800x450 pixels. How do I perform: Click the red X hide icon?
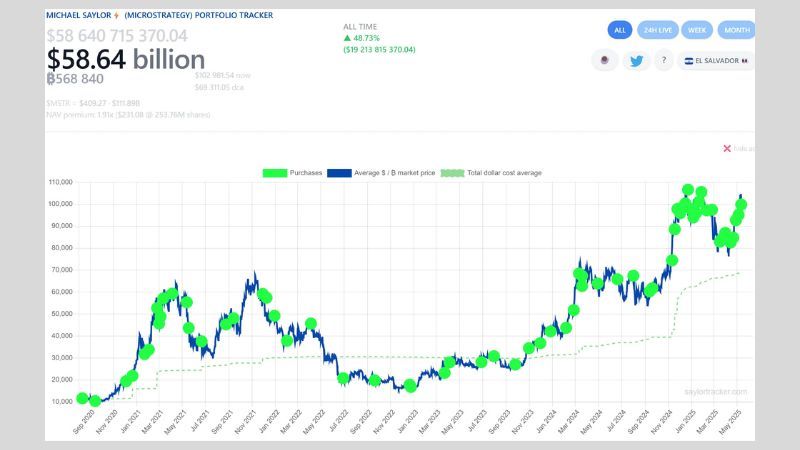point(727,148)
